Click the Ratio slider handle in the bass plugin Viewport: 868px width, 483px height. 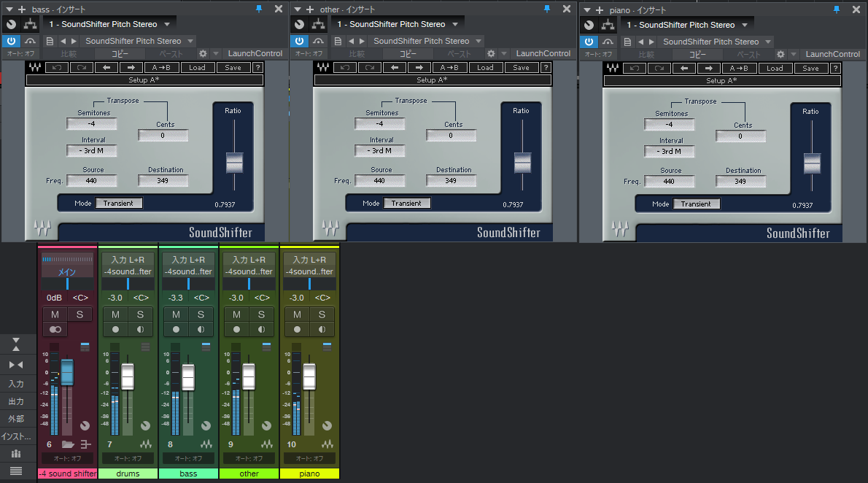pyautogui.click(x=235, y=163)
